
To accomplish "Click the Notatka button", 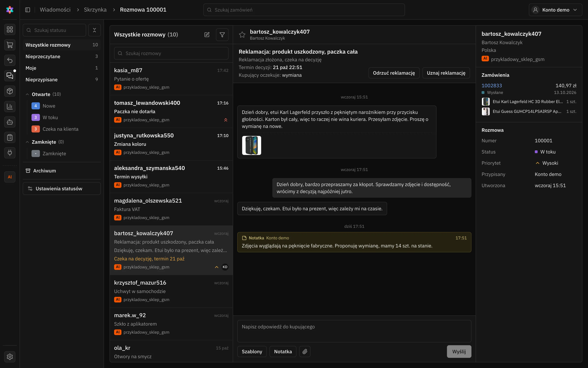I will point(283,352).
